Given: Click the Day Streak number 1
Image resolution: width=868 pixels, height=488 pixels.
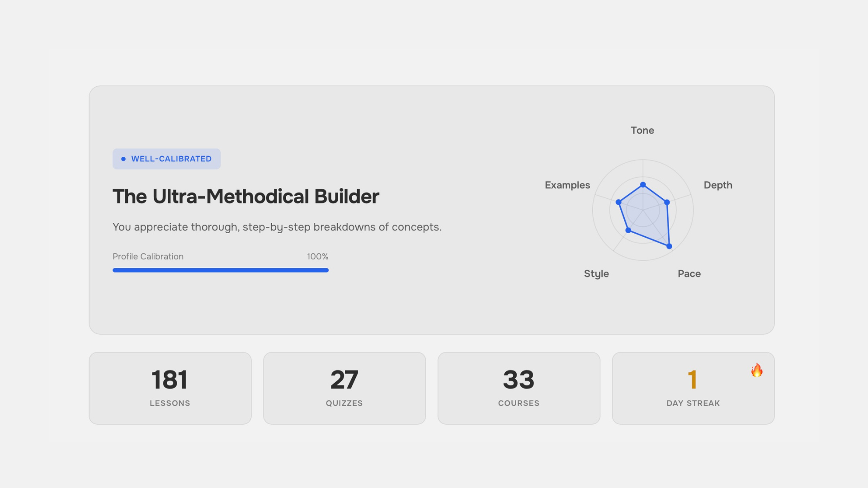Looking at the screenshot, I should click(692, 380).
